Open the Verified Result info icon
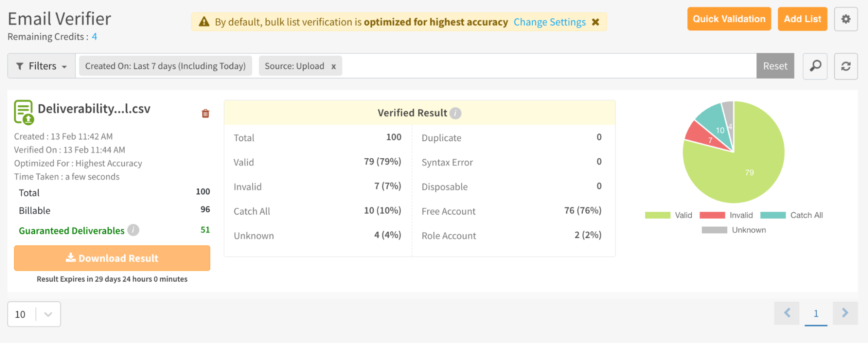Image resolution: width=868 pixels, height=343 pixels. click(455, 113)
